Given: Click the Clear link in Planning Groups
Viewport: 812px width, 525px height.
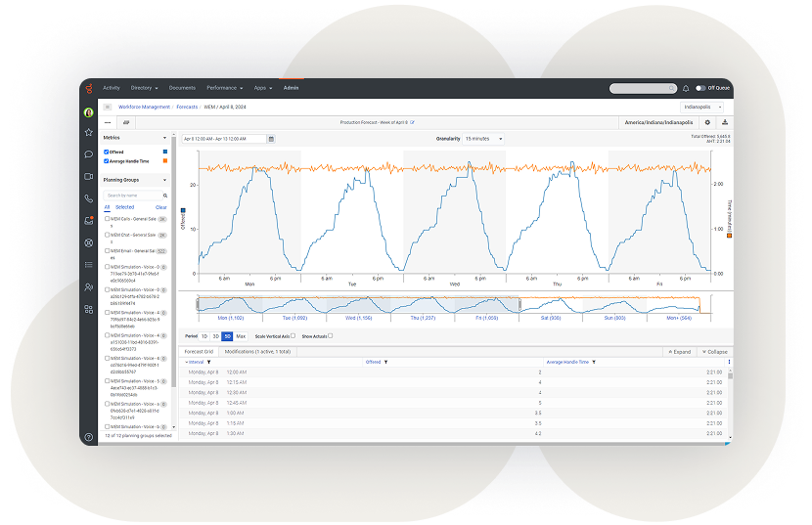Looking at the screenshot, I should tap(161, 207).
